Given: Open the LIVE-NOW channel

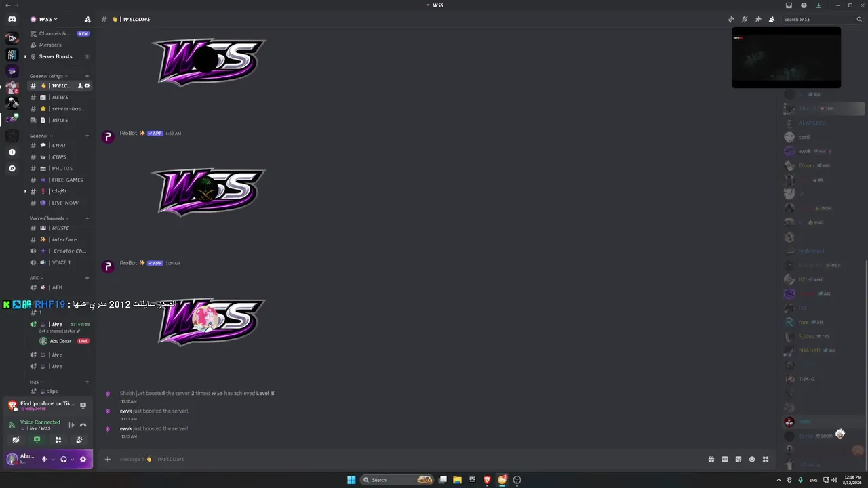Looking at the screenshot, I should (59, 203).
